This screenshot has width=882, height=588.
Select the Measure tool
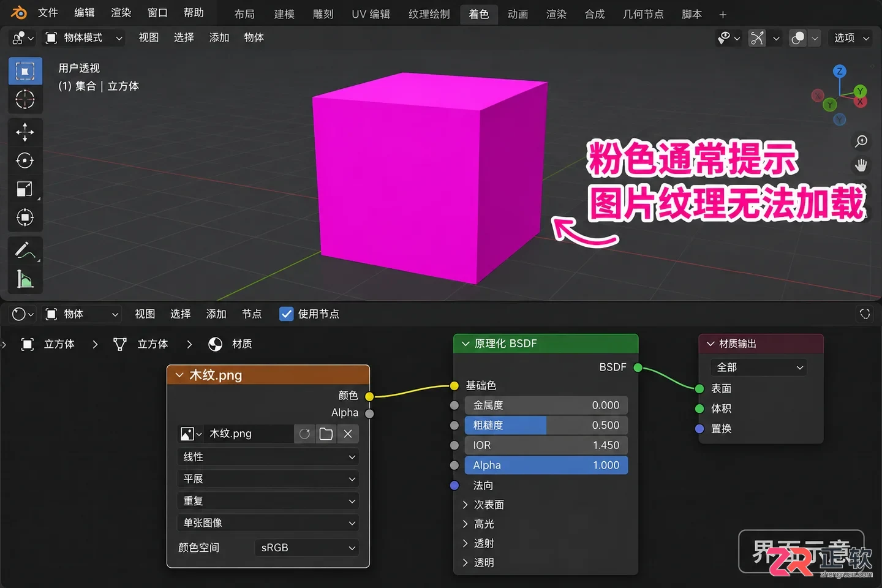pyautogui.click(x=25, y=279)
